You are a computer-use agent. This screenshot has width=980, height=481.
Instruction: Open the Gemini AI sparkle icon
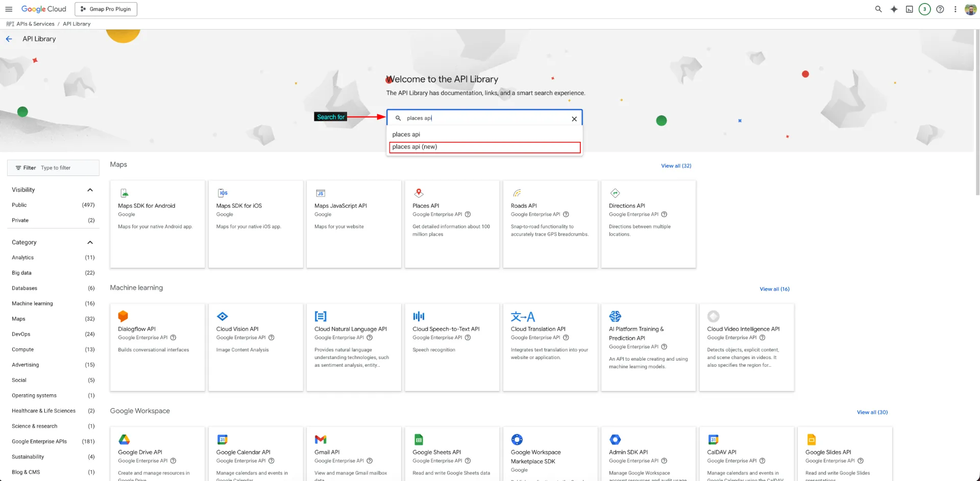point(894,9)
